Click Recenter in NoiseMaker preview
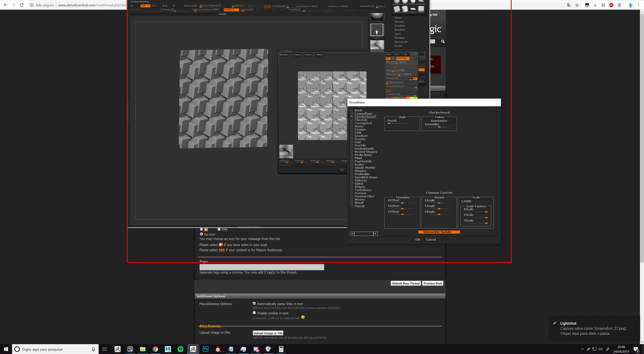The image size is (644, 354). (x=284, y=55)
